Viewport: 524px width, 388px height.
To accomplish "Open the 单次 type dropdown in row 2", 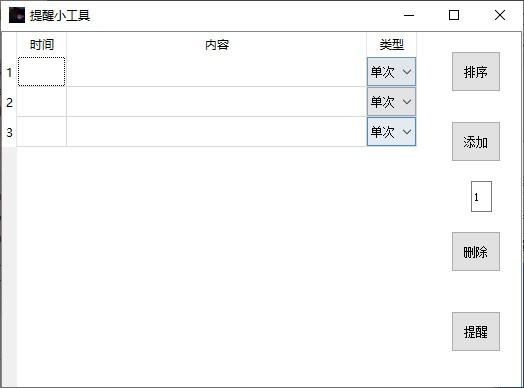I will click(x=391, y=102).
